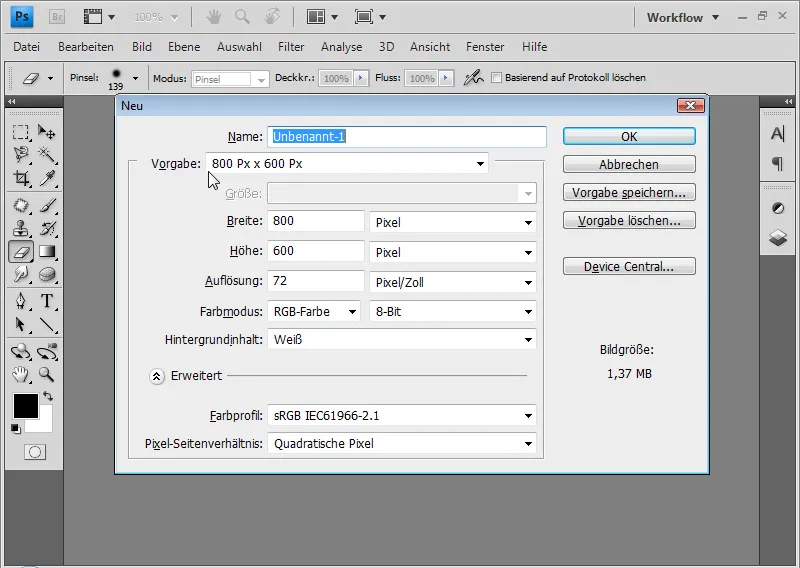Click the Auflösung value field
Image resolution: width=800 pixels, height=568 pixels.
pos(316,281)
